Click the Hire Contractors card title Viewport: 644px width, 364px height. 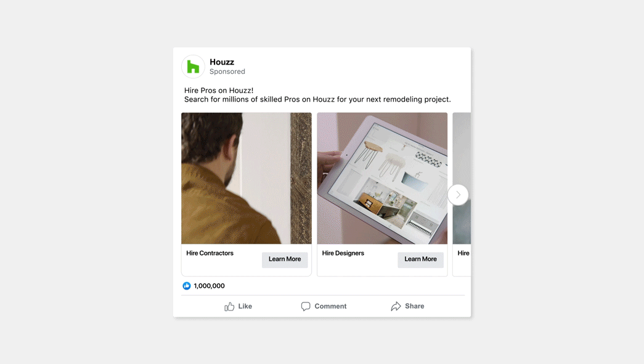pos(210,253)
